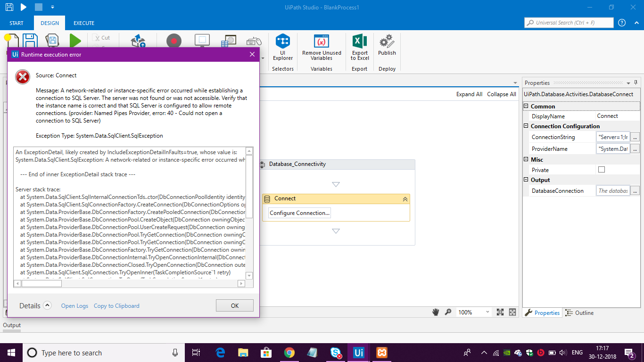Run the workflow using the green play icon
Screen dimensions: 644x362
(x=75, y=41)
